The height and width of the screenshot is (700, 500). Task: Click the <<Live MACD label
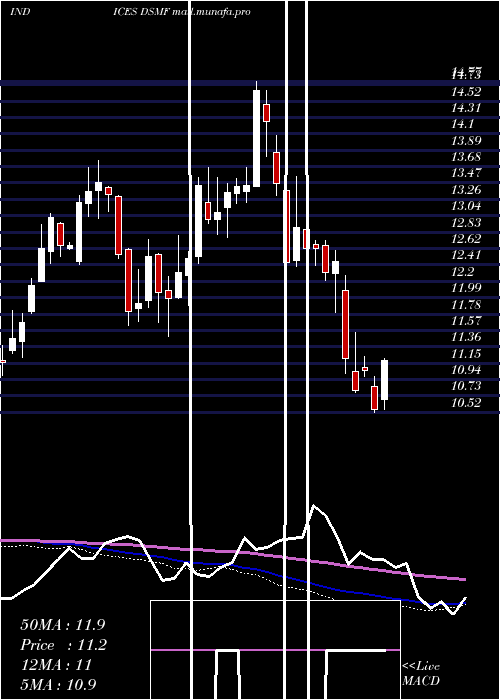421,674
